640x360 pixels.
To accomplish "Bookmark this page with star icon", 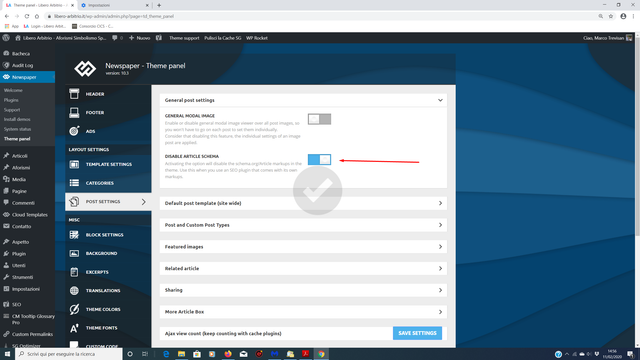I will coord(611,16).
